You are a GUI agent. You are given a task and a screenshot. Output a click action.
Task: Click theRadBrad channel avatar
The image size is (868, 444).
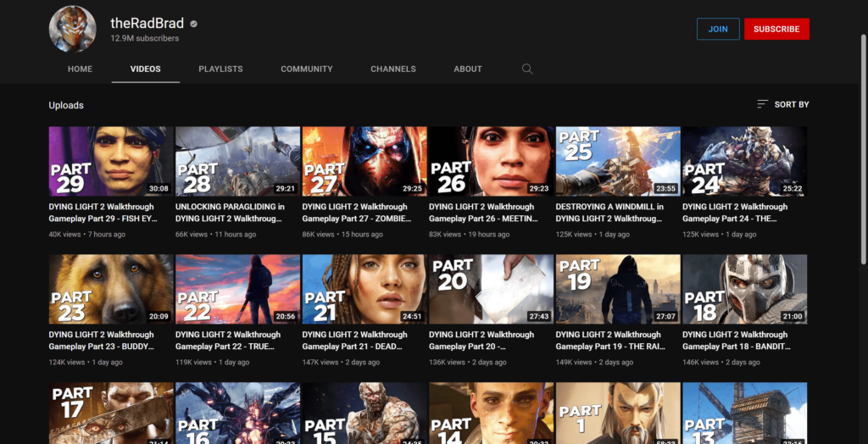point(73,29)
